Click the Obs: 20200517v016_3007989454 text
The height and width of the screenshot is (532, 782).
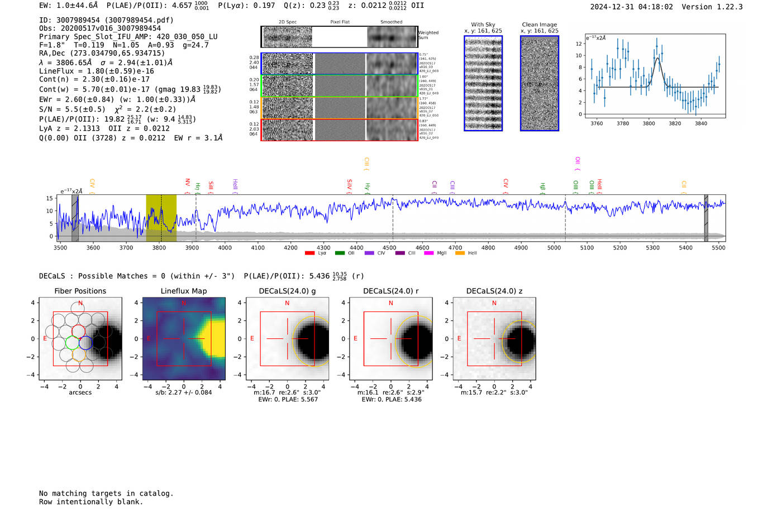[x=100, y=28]
